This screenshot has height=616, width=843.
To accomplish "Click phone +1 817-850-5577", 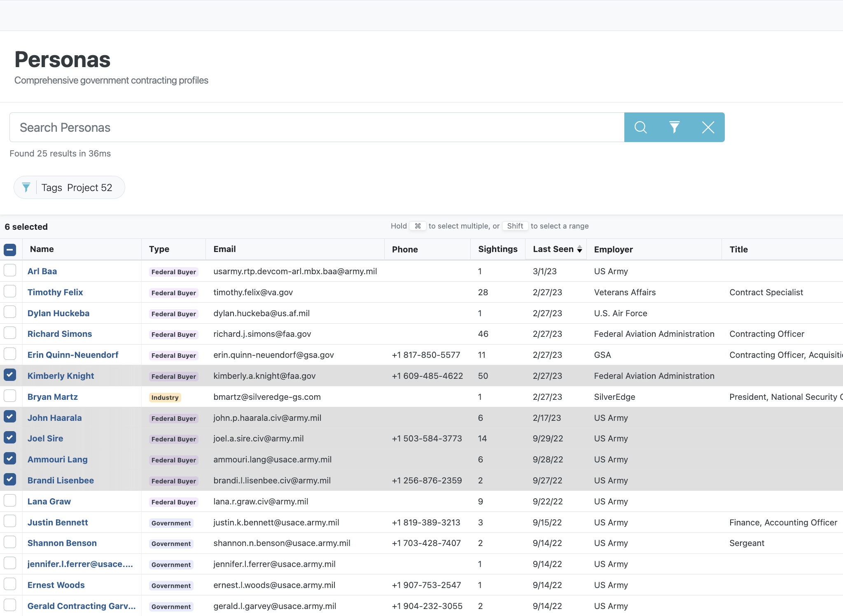I will [426, 355].
